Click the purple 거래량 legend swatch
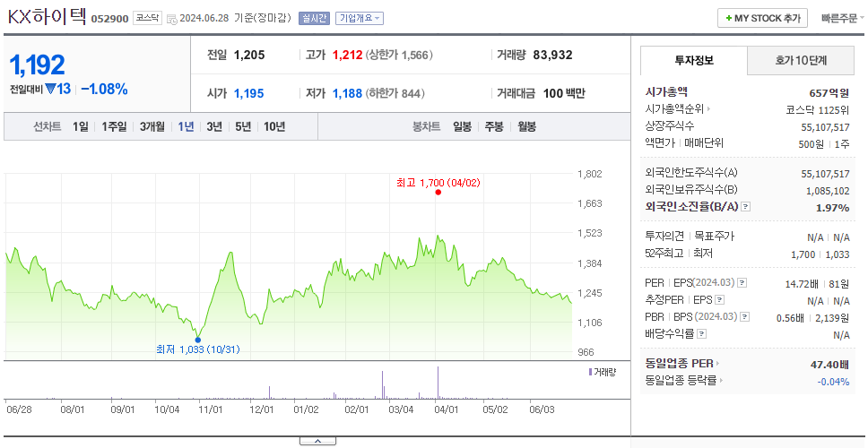This screenshot has height=448, width=868. click(x=590, y=372)
